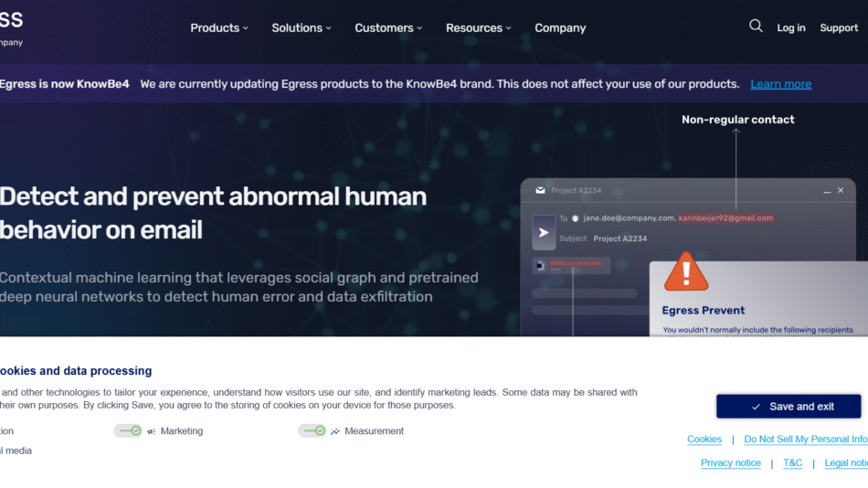The image size is (868, 488).
Task: Click the Log in link
Action: (790, 28)
